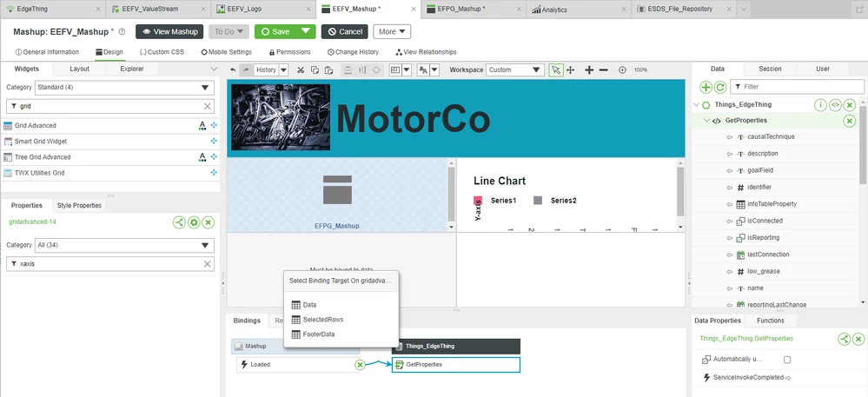Remove the GetProperties service
This screenshot has width=868, height=397.
(849, 121)
